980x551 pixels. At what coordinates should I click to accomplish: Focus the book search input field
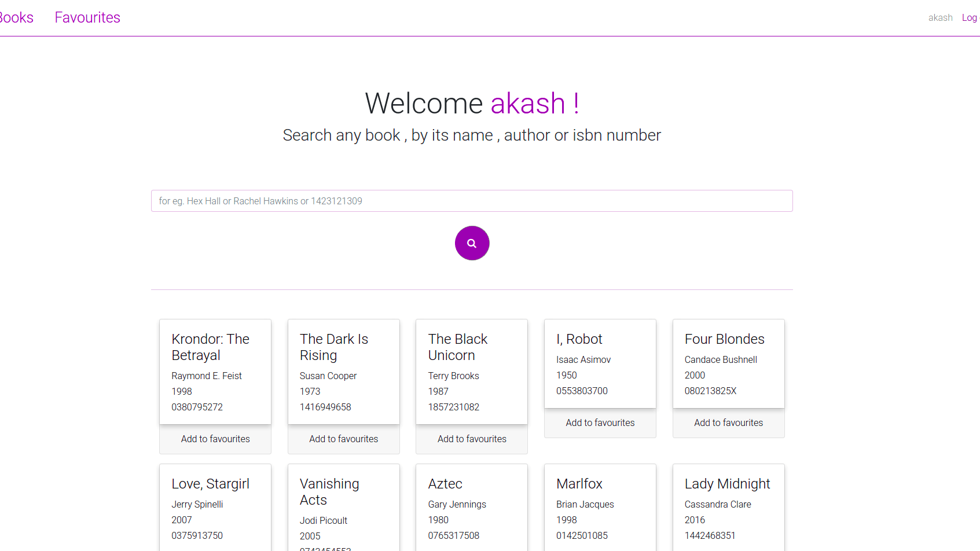pos(472,201)
